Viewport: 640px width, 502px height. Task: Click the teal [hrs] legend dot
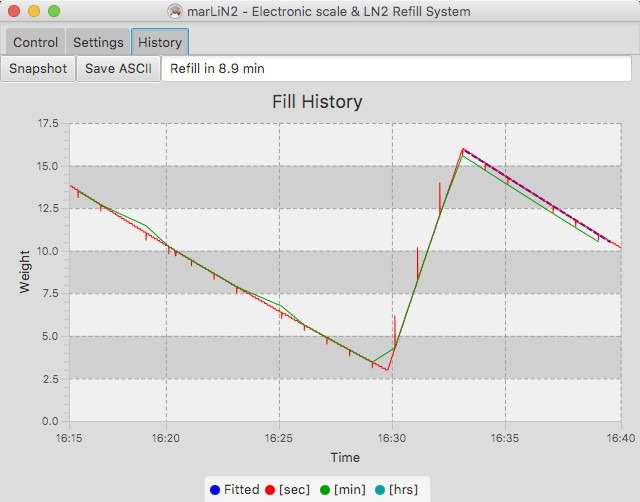click(x=380, y=490)
